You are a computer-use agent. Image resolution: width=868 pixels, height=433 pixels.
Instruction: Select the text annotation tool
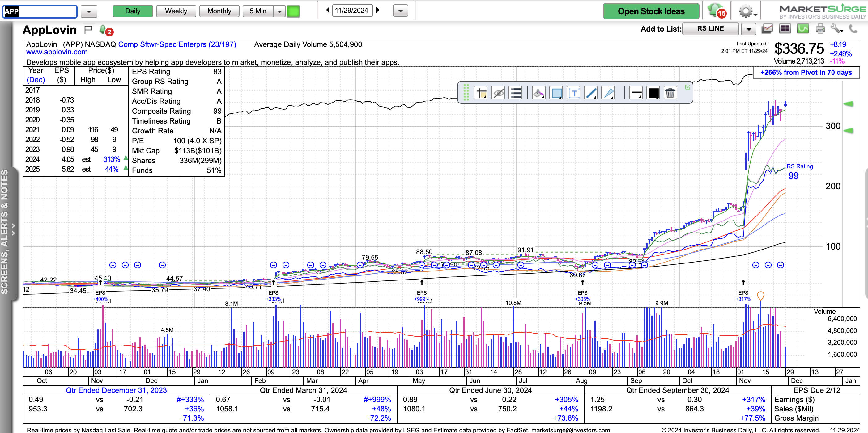[x=573, y=93]
